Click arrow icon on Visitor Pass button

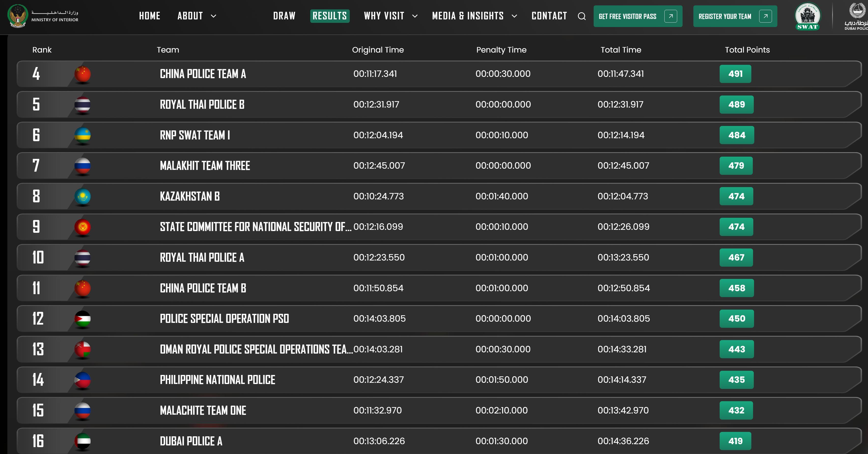coord(671,16)
